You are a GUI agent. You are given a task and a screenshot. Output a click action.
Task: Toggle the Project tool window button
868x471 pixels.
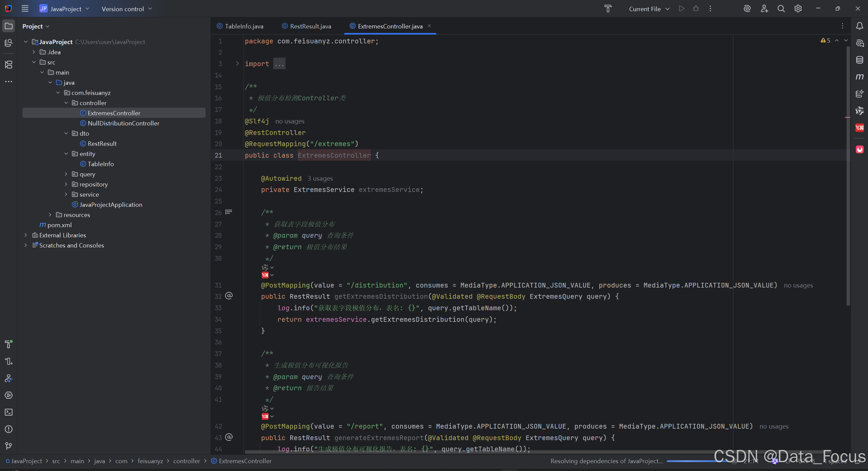point(8,26)
